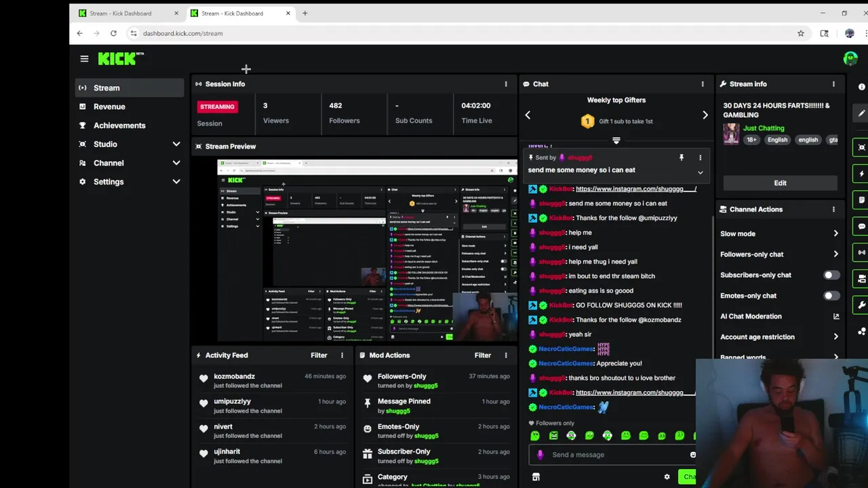868x488 pixels.
Task: Open Activity Feed three-dot menu
Action: coord(342,355)
